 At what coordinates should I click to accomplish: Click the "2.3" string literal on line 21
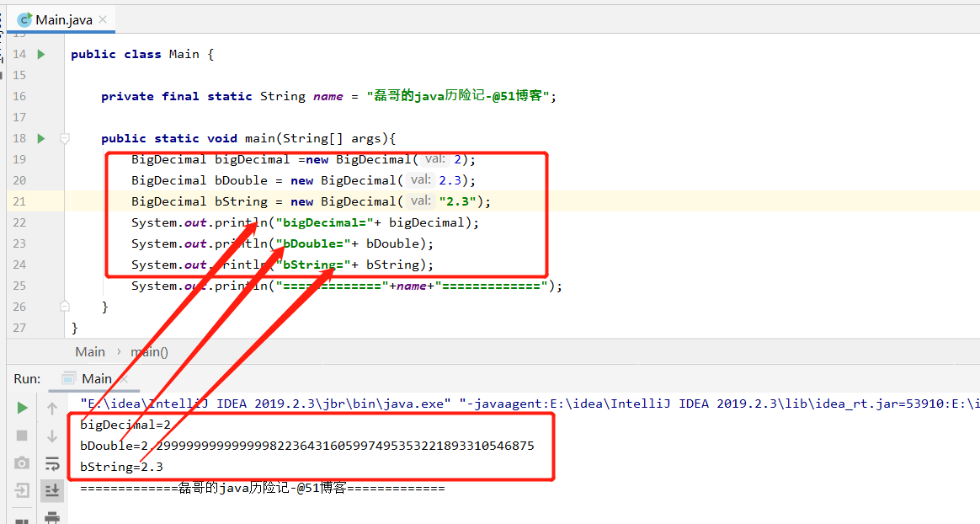457,201
